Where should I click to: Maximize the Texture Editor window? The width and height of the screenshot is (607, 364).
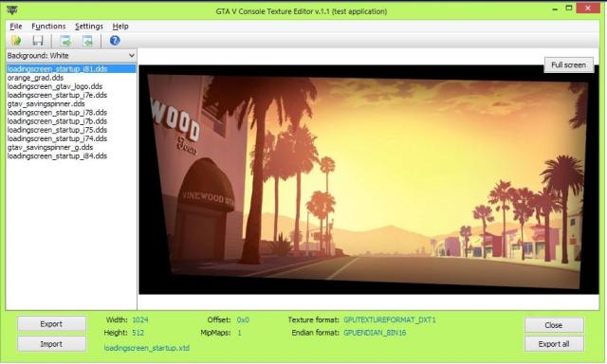point(569,8)
